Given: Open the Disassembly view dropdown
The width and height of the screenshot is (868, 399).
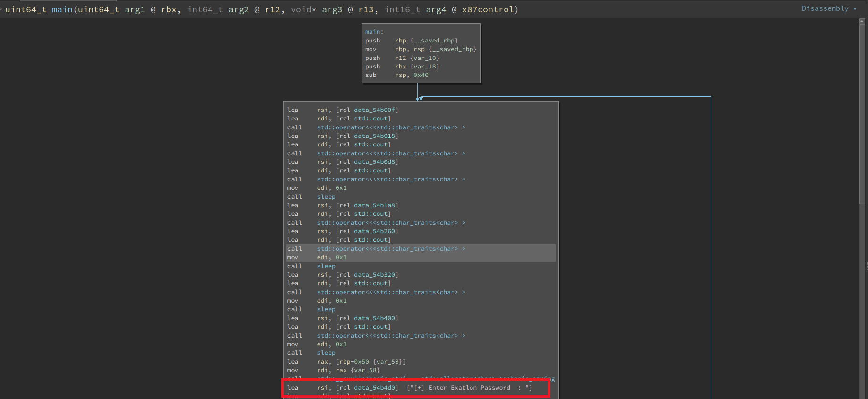Looking at the screenshot, I should [x=829, y=8].
